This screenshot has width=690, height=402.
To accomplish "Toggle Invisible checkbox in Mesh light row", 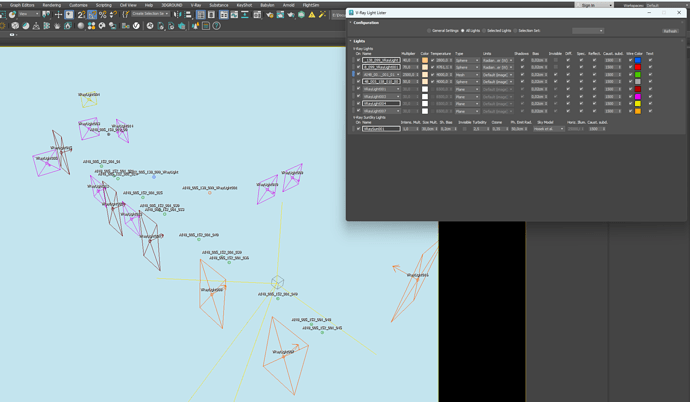I will [x=556, y=74].
